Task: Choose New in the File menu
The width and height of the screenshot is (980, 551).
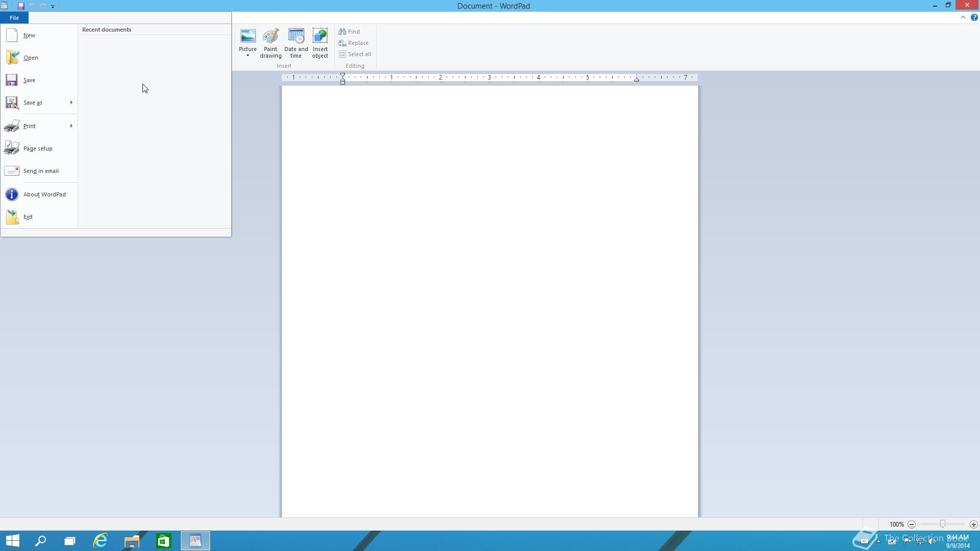Action: 39,35
